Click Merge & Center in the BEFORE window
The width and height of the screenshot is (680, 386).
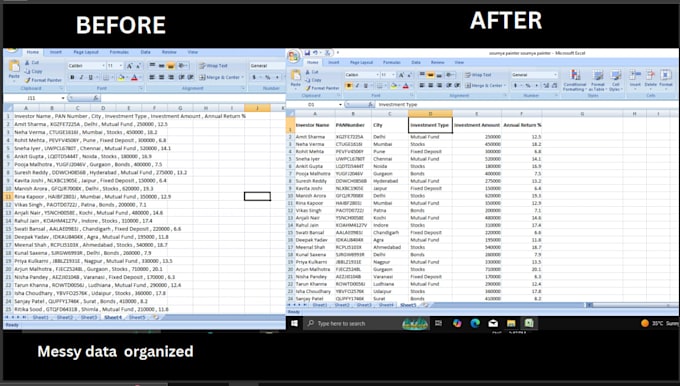pyautogui.click(x=222, y=78)
